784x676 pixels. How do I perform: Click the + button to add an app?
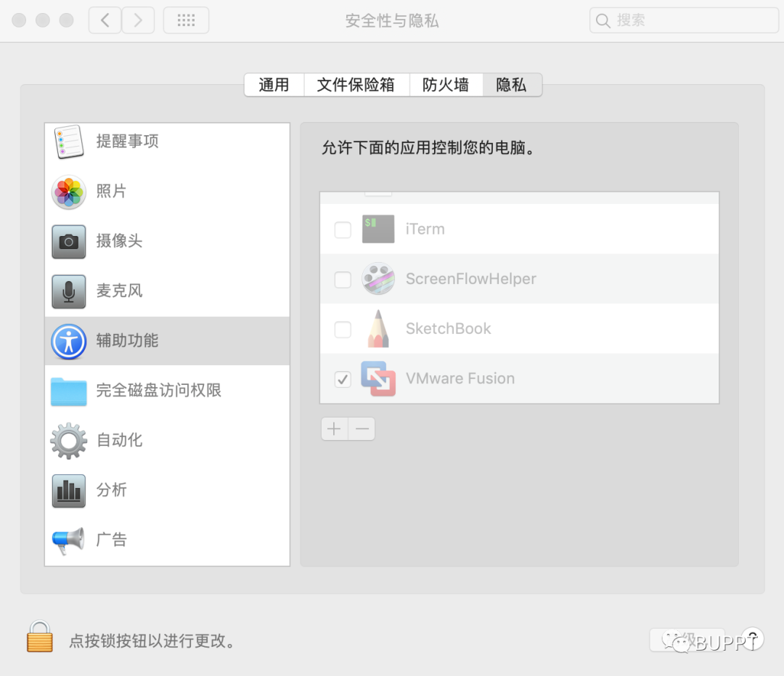(334, 428)
